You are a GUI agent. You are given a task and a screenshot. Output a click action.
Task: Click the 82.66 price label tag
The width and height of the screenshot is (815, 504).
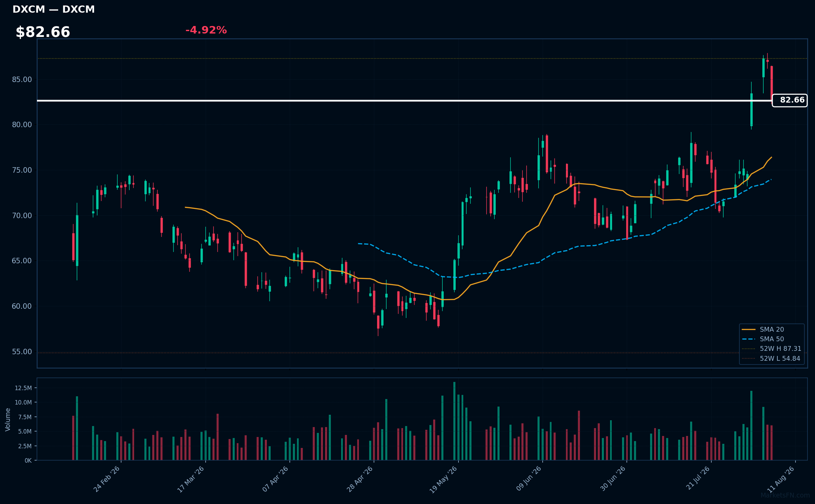coord(790,100)
